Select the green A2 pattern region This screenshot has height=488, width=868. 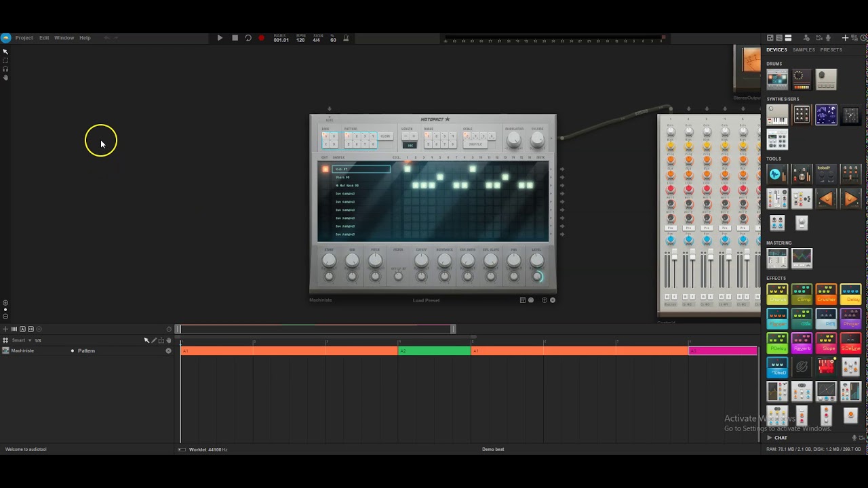(x=434, y=351)
